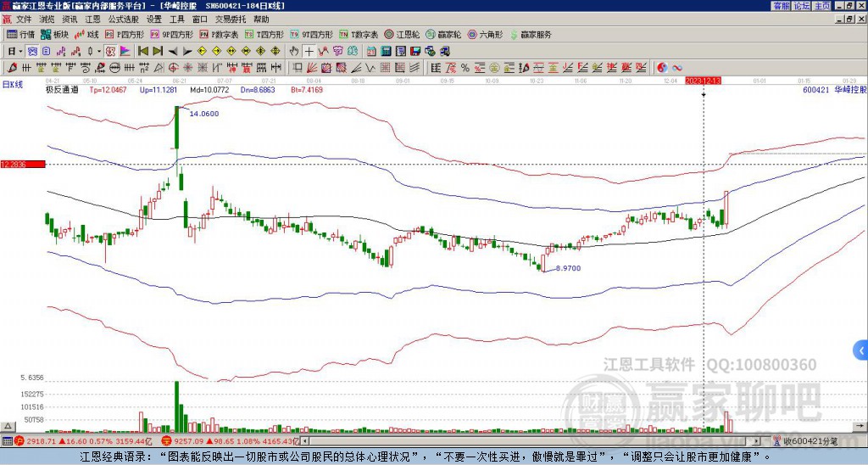Screen dimensions: 868x465
Task: Click the black right-arrow step-forward icon
Action: click(187, 52)
